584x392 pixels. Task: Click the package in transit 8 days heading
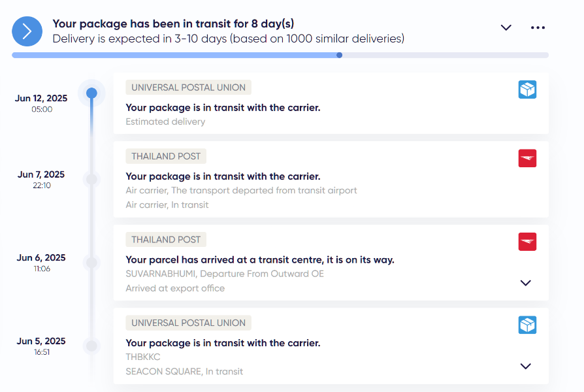pyautogui.click(x=173, y=24)
